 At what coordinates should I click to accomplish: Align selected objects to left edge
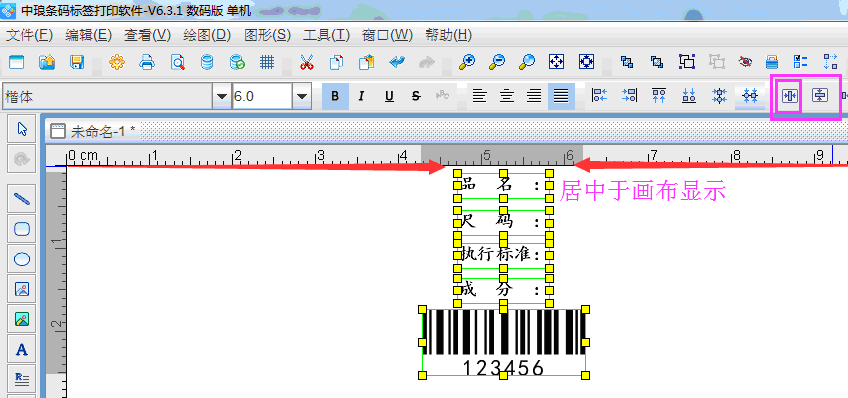click(x=600, y=96)
